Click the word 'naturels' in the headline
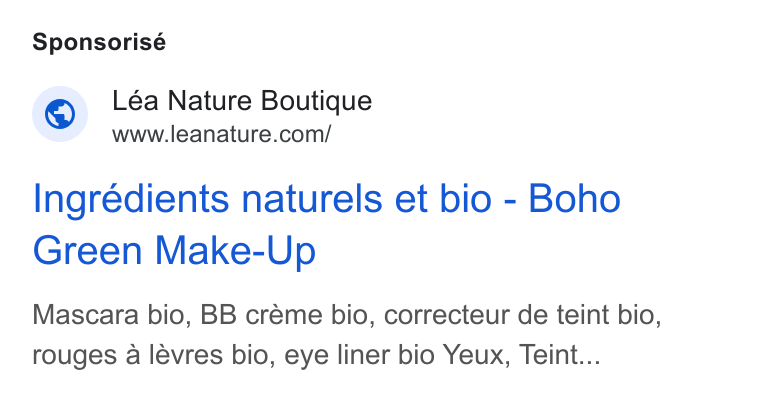 tap(313, 198)
